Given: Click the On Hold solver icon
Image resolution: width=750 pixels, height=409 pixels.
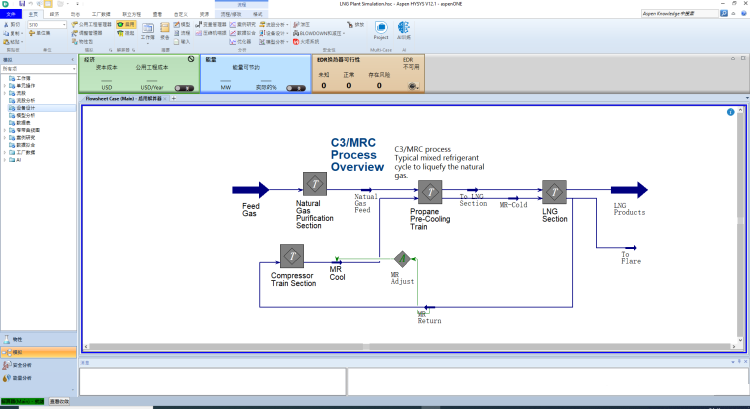Looking at the screenshot, I should [x=121, y=33].
